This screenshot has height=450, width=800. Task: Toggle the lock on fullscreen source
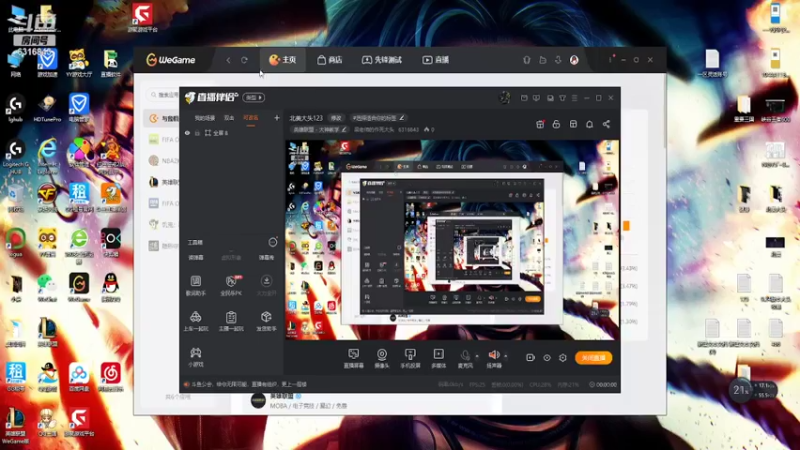197,133
